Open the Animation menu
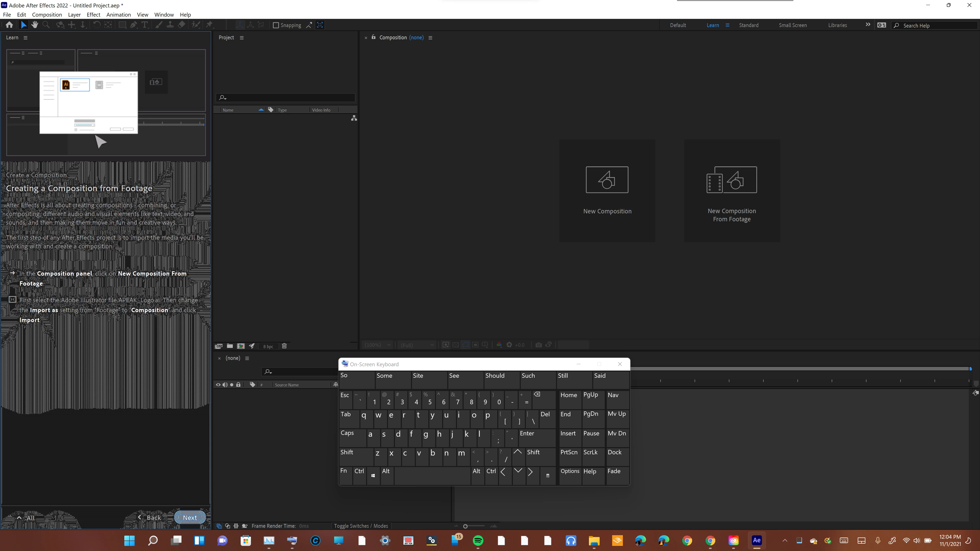Screen dimensions: 980x551 (118, 15)
